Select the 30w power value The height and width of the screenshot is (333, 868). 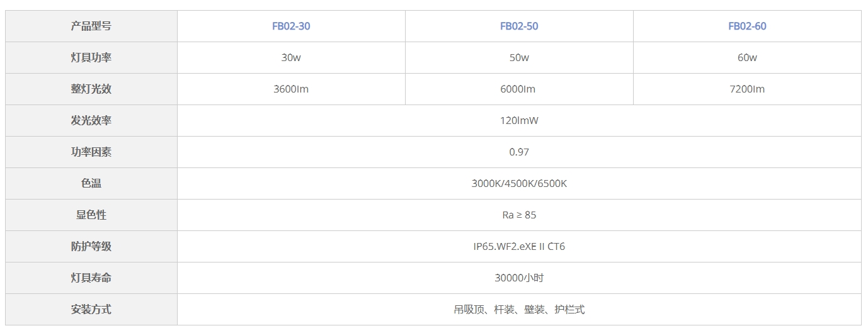click(291, 58)
